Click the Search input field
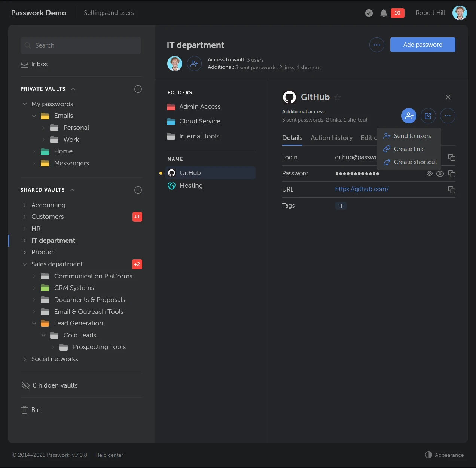 click(x=81, y=46)
